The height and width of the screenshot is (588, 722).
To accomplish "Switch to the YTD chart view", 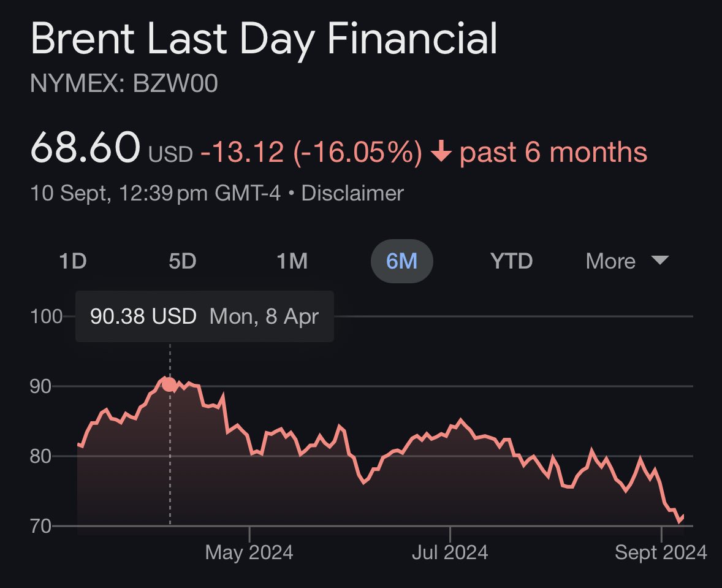I will (x=512, y=261).
